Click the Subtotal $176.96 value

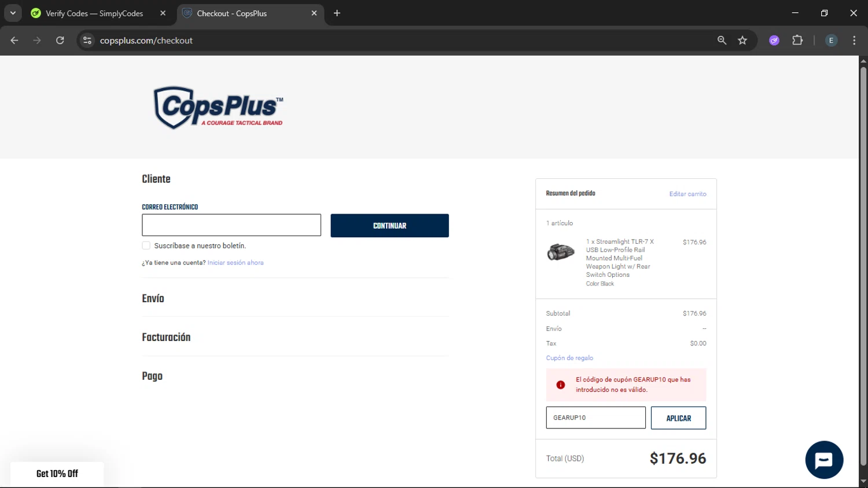point(694,313)
